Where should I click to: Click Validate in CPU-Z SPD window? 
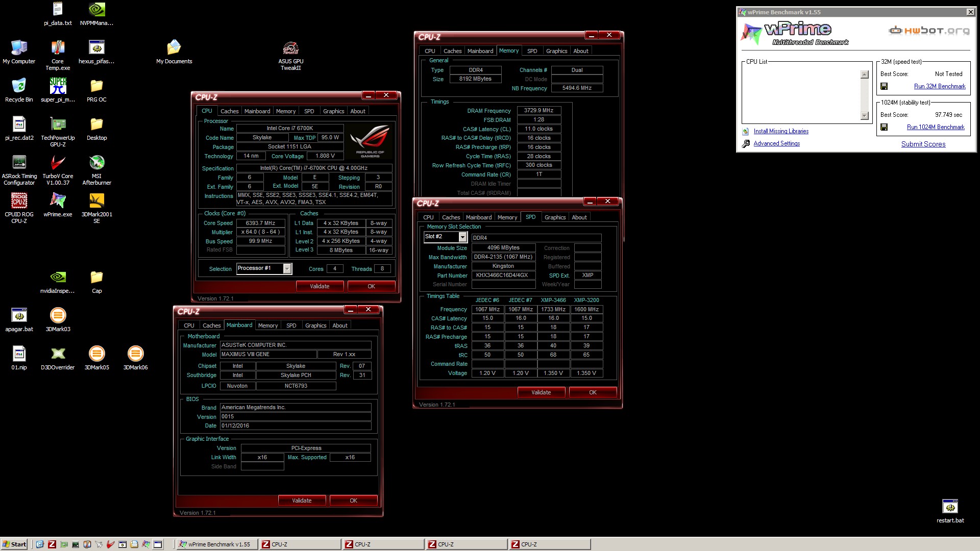tap(541, 392)
